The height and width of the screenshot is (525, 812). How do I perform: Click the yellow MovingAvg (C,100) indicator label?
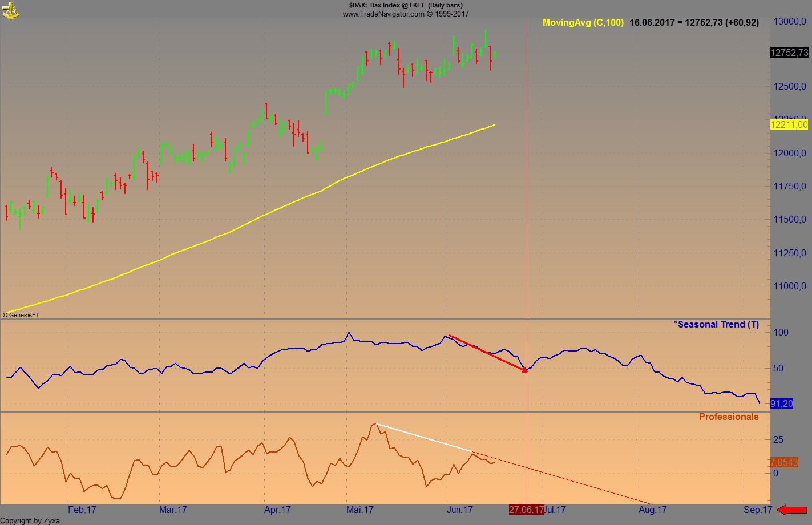pyautogui.click(x=582, y=23)
